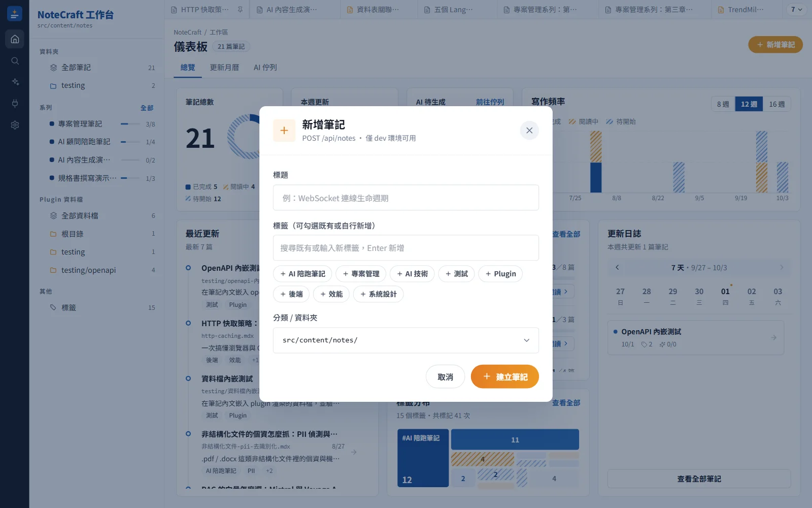The image size is (812, 508).
Task: Click pin icon on HTTP 快取 tab
Action: (240, 10)
